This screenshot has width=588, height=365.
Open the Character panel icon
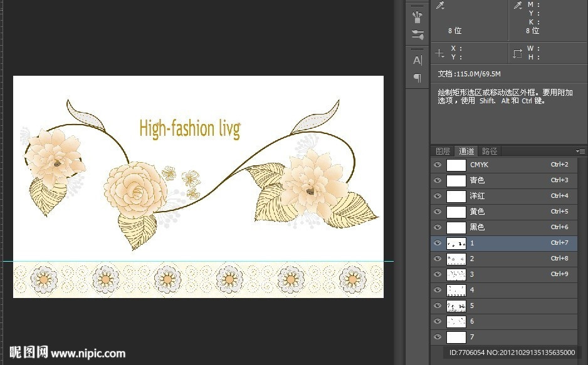417,61
